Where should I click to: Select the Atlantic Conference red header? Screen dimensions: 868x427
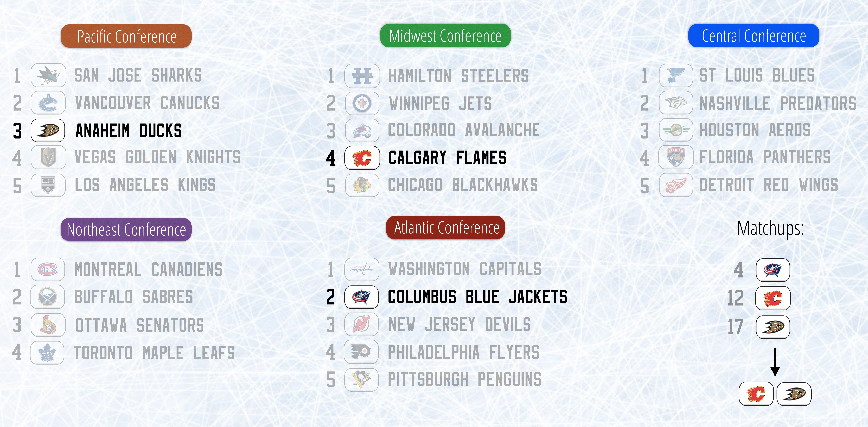445,228
